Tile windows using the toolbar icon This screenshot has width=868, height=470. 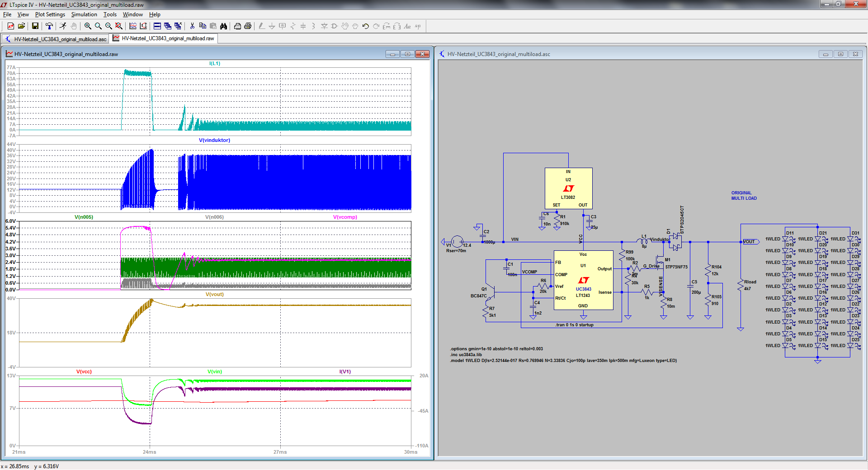coord(157,26)
